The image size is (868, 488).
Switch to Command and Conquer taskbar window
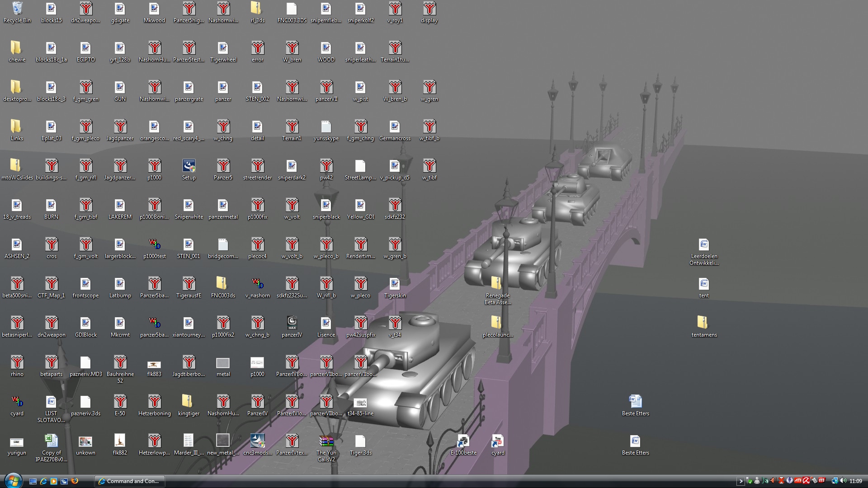click(x=129, y=481)
